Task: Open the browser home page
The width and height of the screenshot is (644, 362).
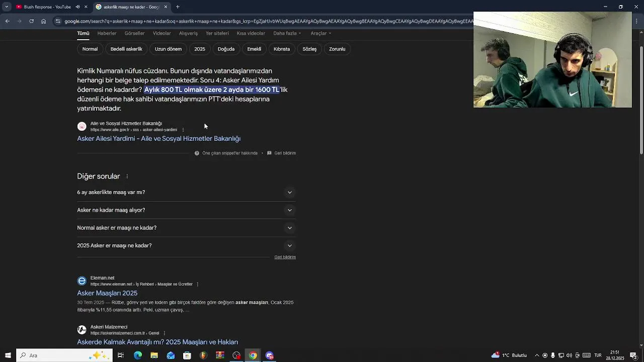Action: (x=43, y=21)
